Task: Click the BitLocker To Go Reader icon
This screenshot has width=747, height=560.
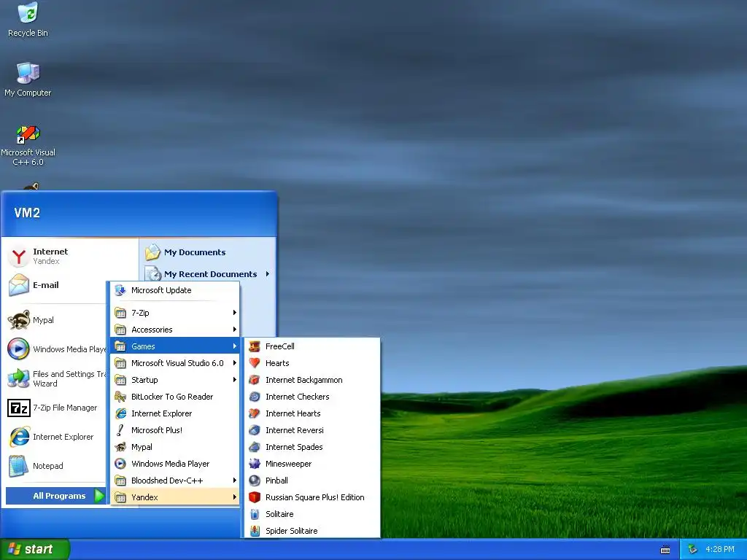Action: coord(120,396)
